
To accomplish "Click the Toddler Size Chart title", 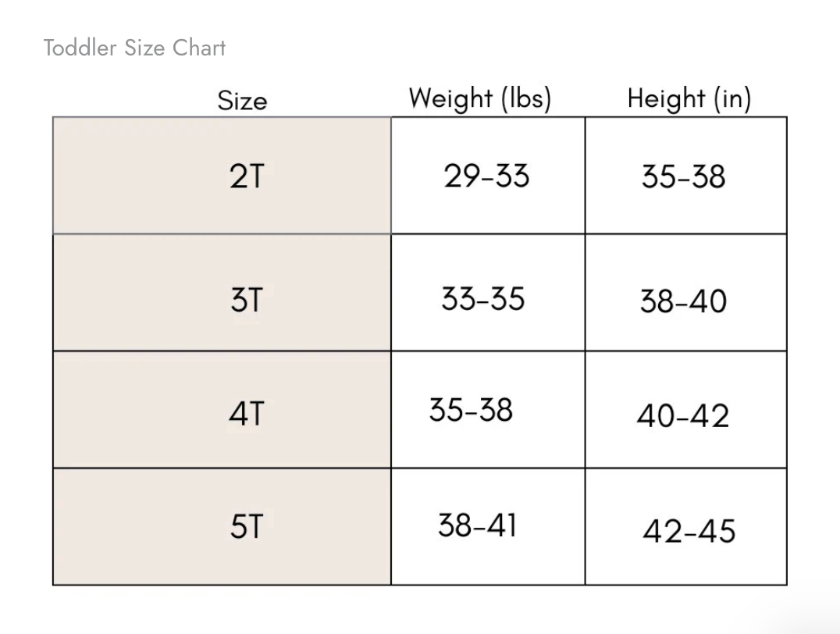I will point(134,48).
